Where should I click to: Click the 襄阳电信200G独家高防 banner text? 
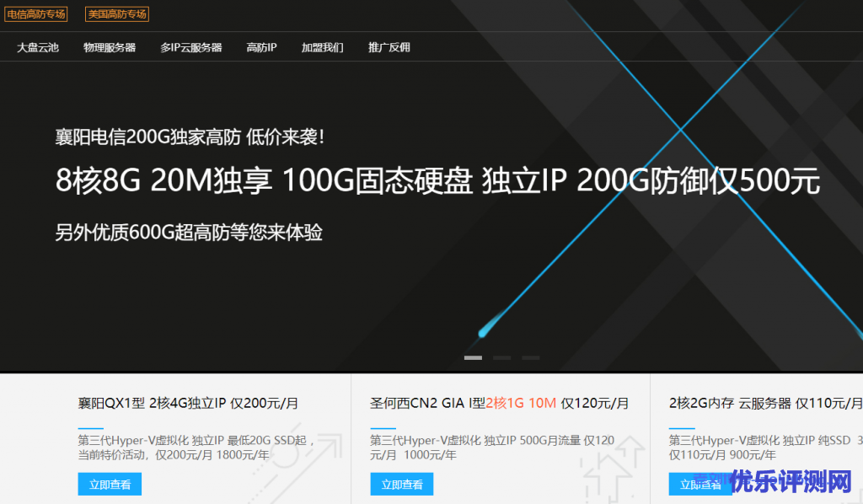(190, 137)
